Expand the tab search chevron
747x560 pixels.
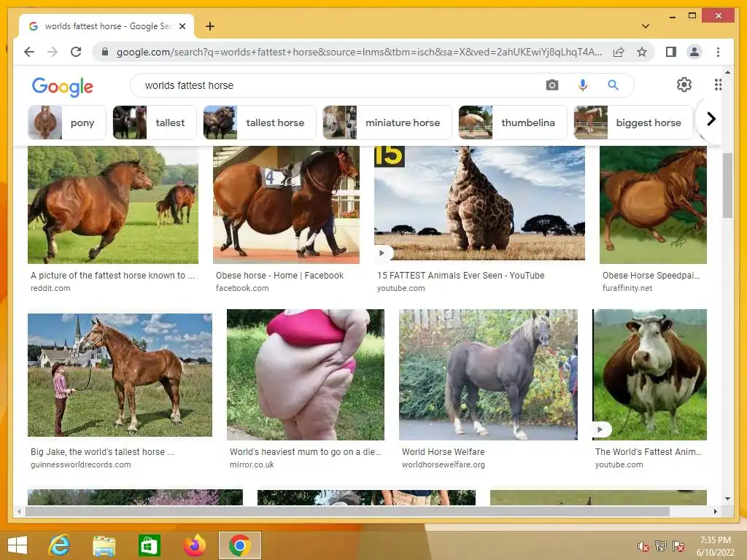coord(646,26)
